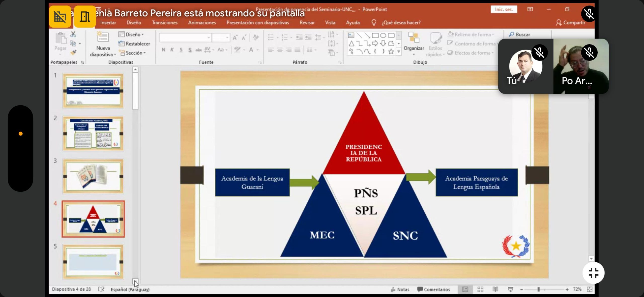Screen dimensions: 644x297
Task: Select slide 2 thumbnail
Action: [93, 134]
